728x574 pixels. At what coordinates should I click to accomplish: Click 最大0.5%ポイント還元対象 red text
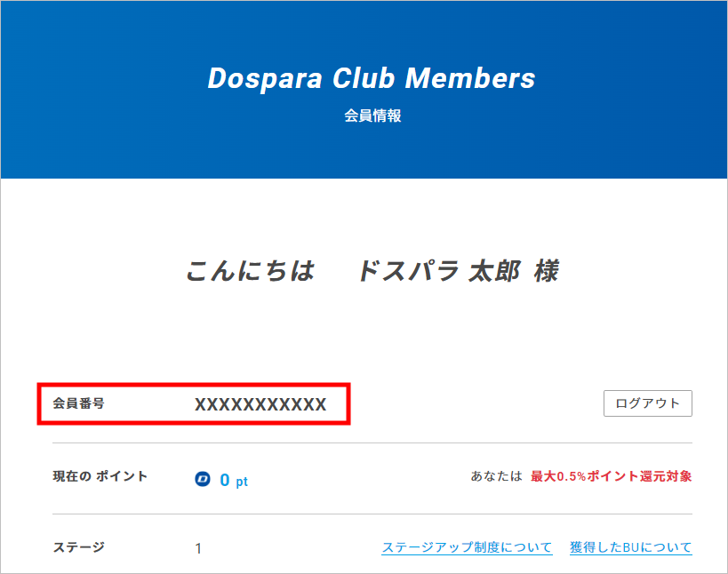click(x=611, y=476)
